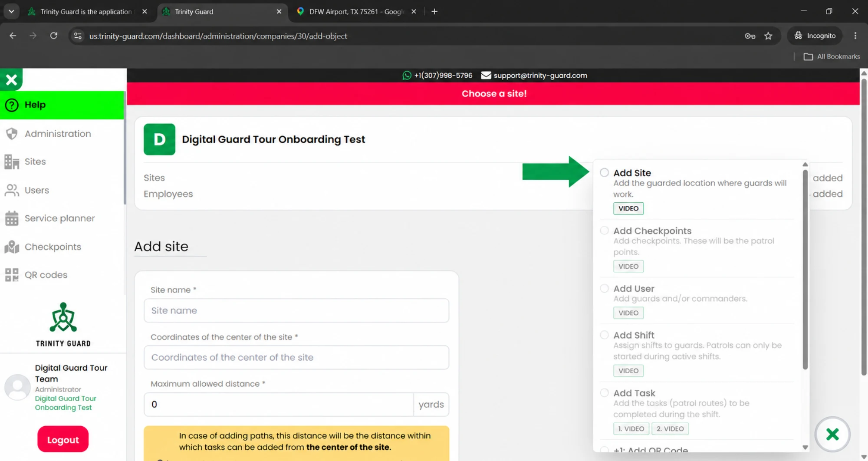Open the password key icon
Screen dimensions: 868x461
click(x=750, y=36)
